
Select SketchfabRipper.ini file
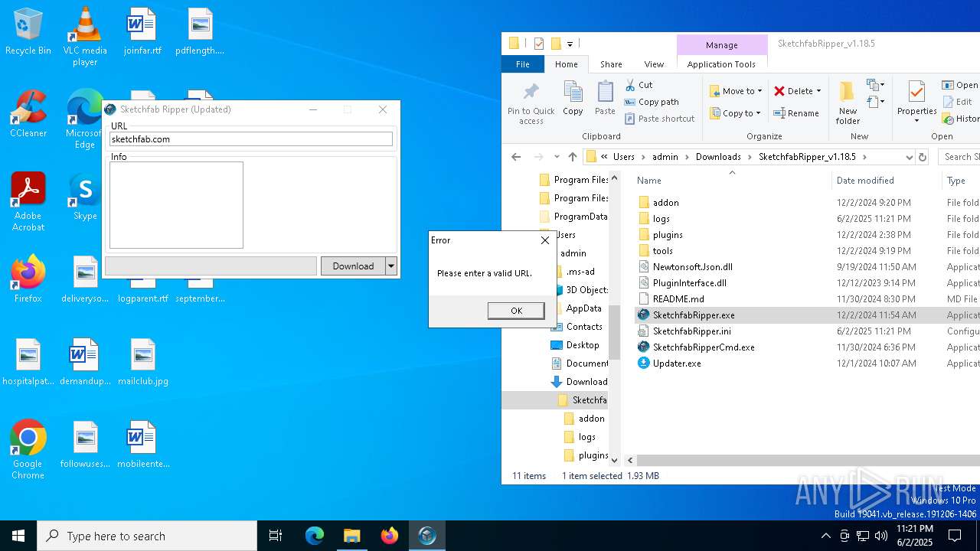tap(691, 331)
